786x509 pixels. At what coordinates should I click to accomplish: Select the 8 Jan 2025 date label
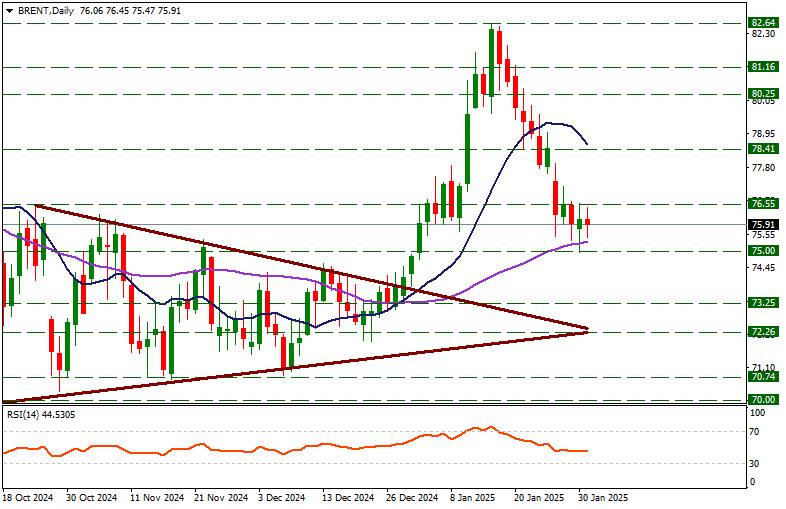472,498
